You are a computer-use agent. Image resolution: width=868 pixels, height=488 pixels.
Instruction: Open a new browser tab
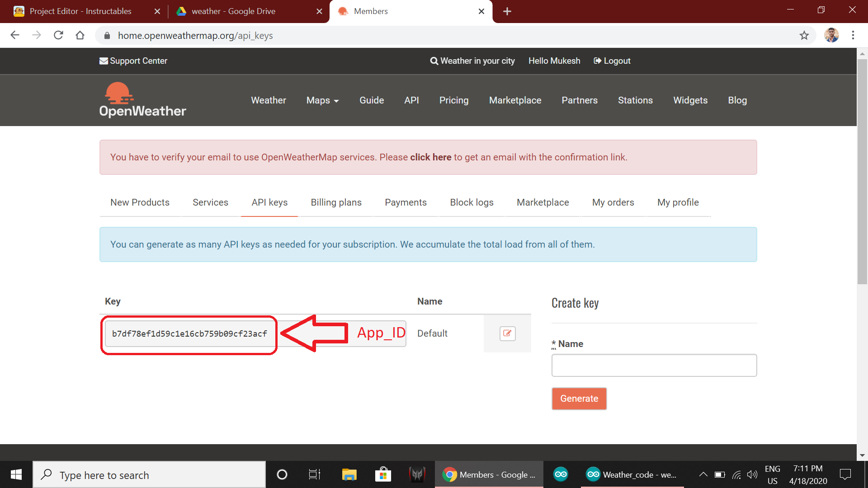coord(507,11)
